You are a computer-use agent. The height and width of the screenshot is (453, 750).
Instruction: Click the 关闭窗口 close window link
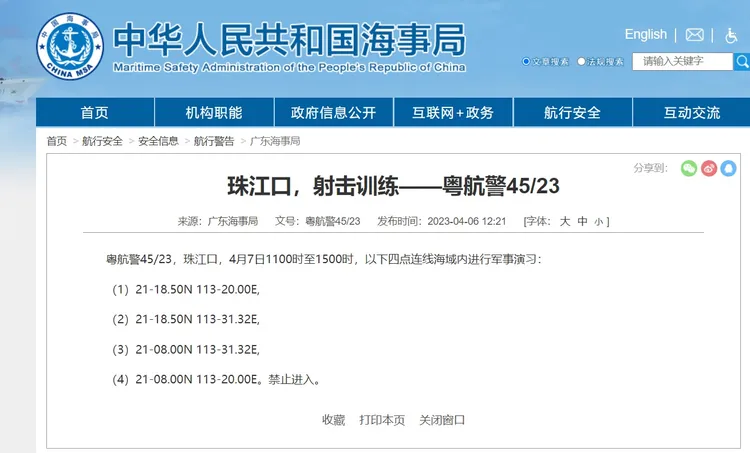pyautogui.click(x=442, y=420)
